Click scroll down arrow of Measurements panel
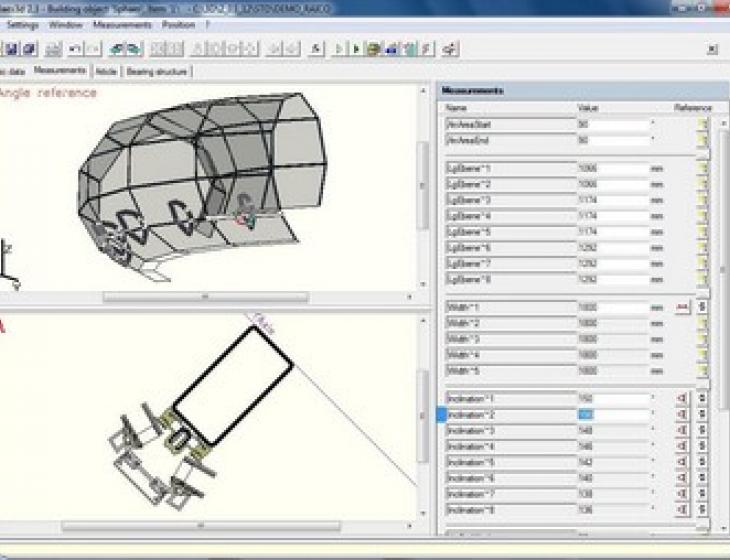Viewport: 730px width, 560px height. coord(723,528)
